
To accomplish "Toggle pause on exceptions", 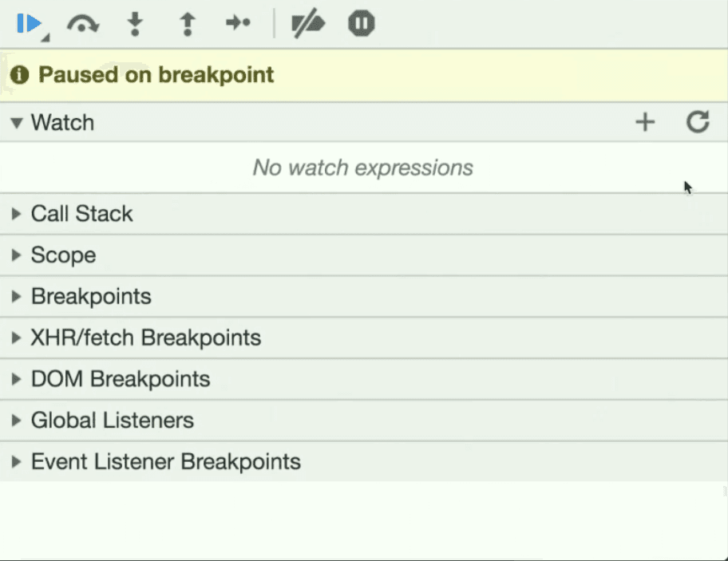I will (362, 23).
